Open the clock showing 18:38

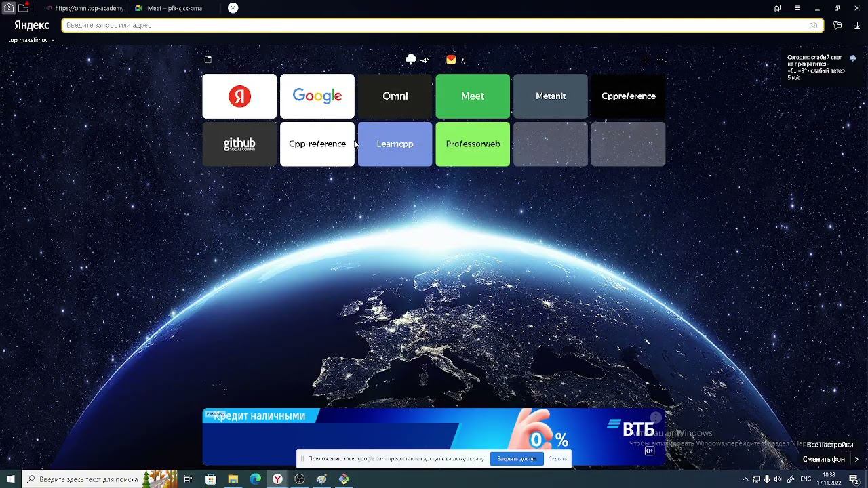[x=829, y=479]
